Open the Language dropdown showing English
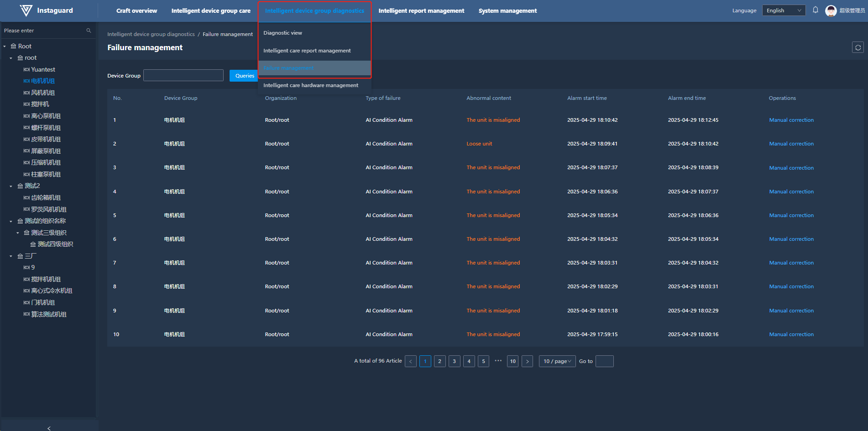The height and width of the screenshot is (431, 868). point(783,10)
